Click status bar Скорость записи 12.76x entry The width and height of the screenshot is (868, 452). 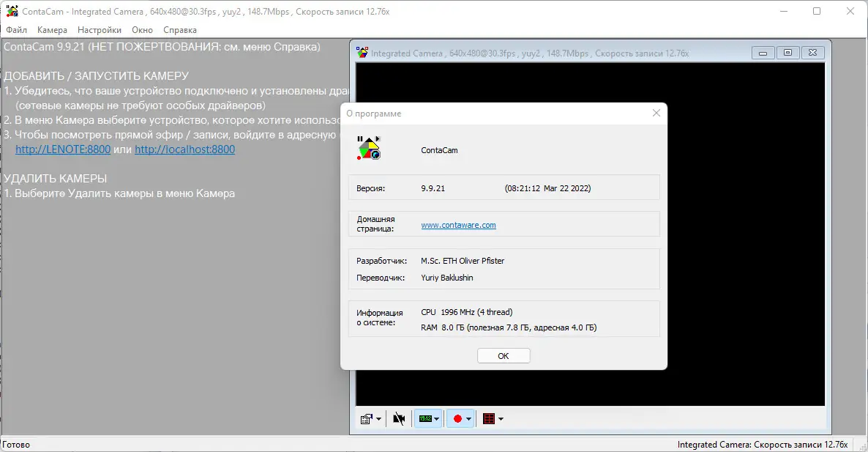point(763,444)
